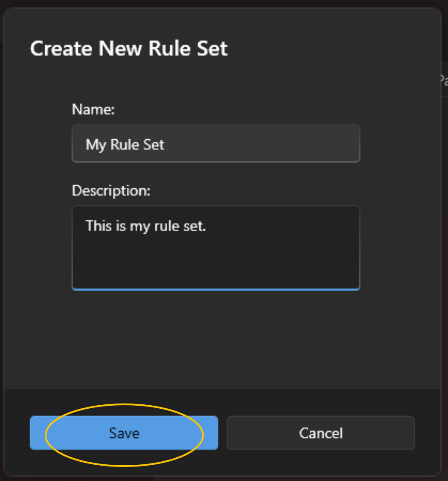The height and width of the screenshot is (481, 448).
Task: Click the partially visible tab behind the dialog
Action: point(444,80)
